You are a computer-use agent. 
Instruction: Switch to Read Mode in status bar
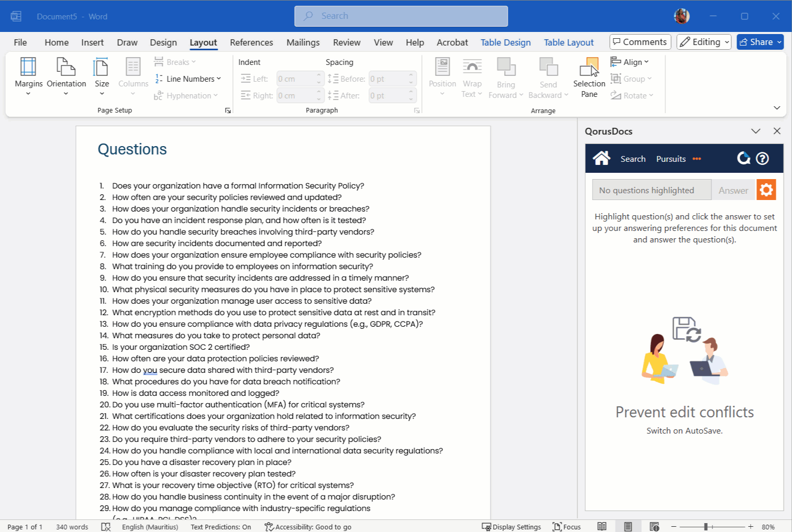(601, 526)
